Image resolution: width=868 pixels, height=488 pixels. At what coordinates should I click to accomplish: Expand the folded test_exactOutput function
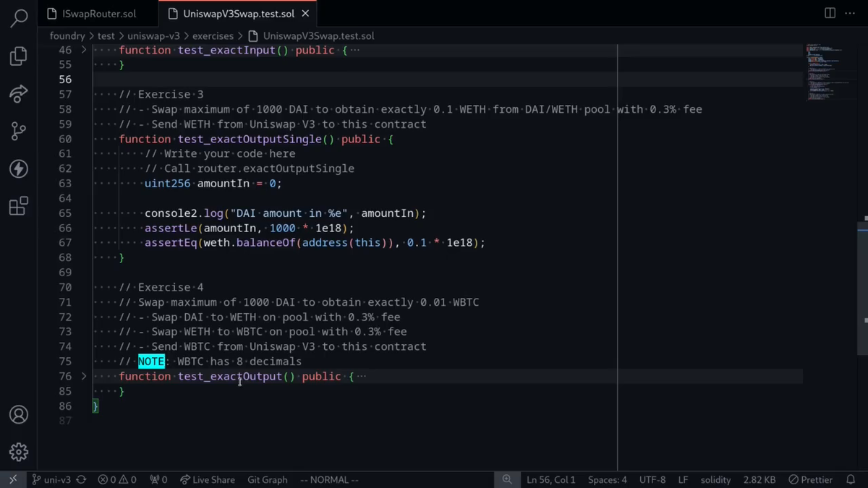point(84,376)
